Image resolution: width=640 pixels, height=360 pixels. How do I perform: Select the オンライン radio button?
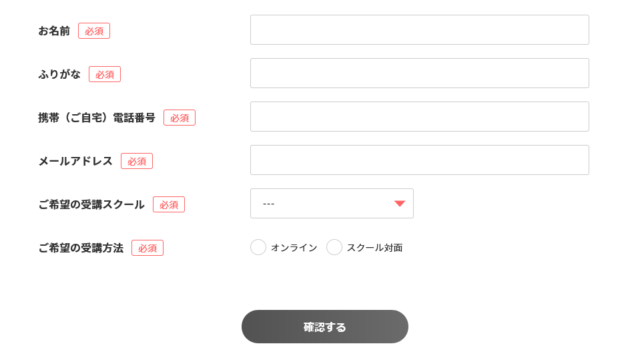click(x=258, y=247)
